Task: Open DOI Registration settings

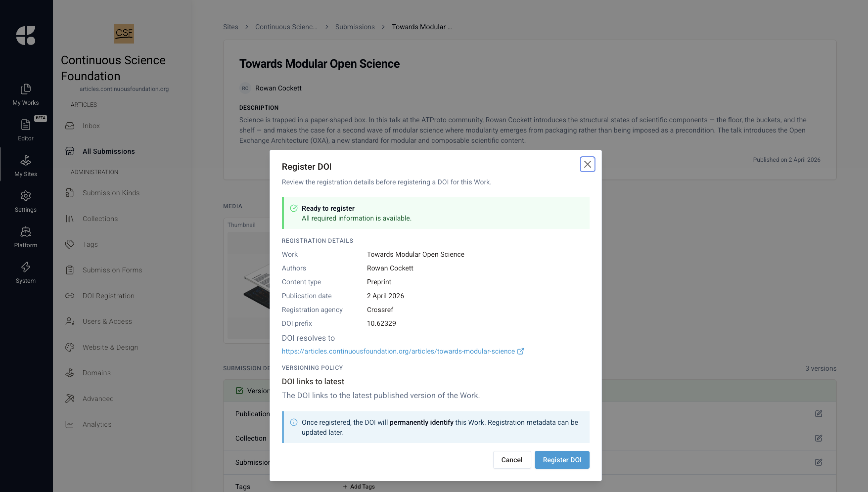Action: (x=108, y=296)
